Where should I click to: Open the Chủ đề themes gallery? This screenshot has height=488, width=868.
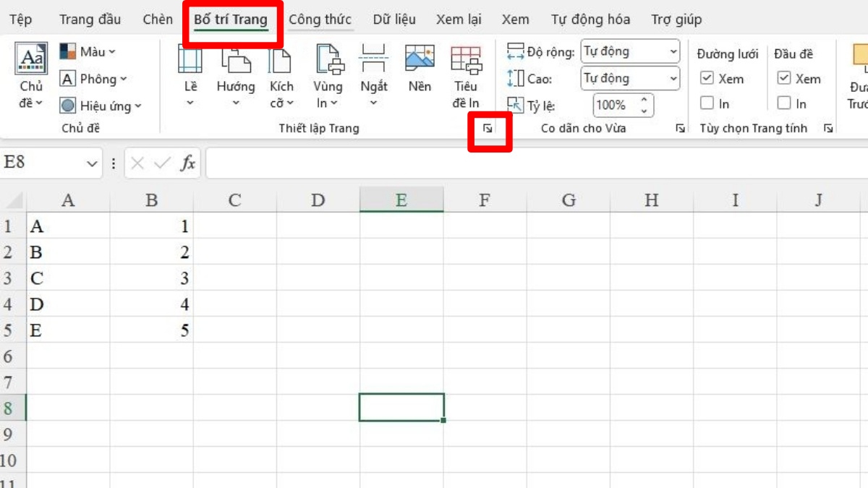point(31,76)
